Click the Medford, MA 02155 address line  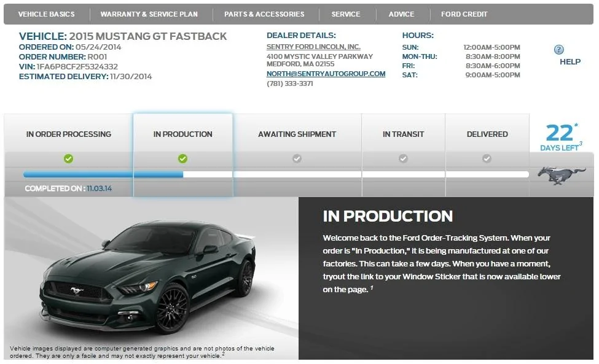pos(300,64)
